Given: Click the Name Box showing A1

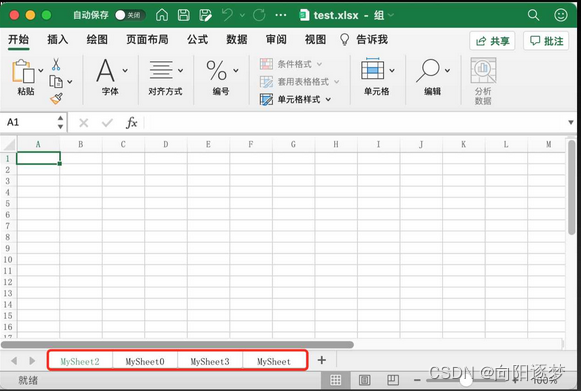Looking at the screenshot, I should click(x=28, y=122).
